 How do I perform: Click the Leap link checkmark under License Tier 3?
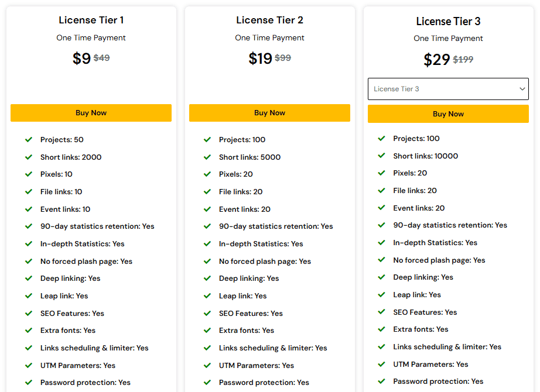(x=381, y=294)
